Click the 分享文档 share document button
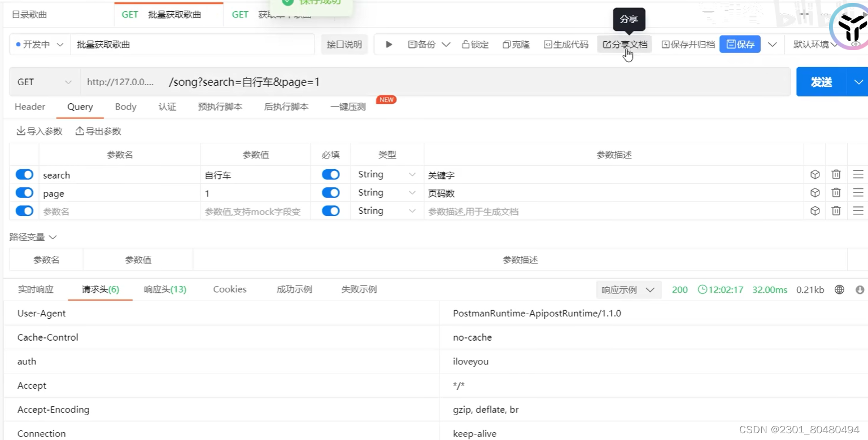Screen dimensions: 868x440 coord(625,44)
